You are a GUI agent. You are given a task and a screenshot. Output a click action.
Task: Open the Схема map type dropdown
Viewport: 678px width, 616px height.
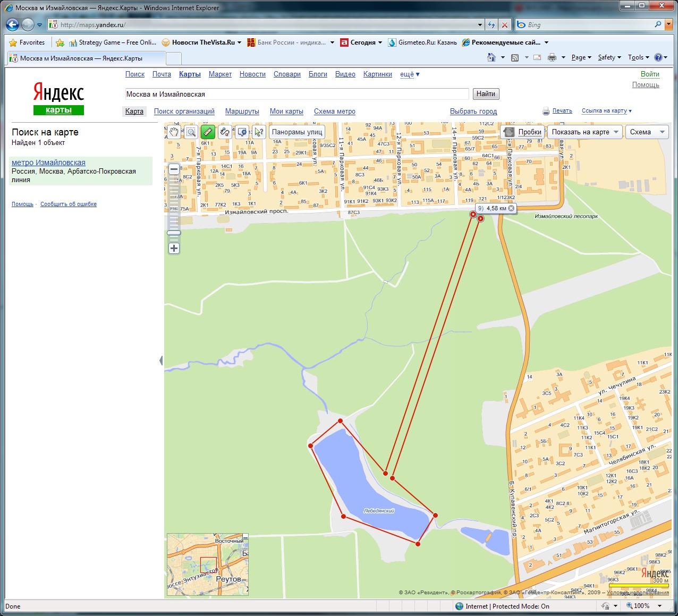(647, 132)
